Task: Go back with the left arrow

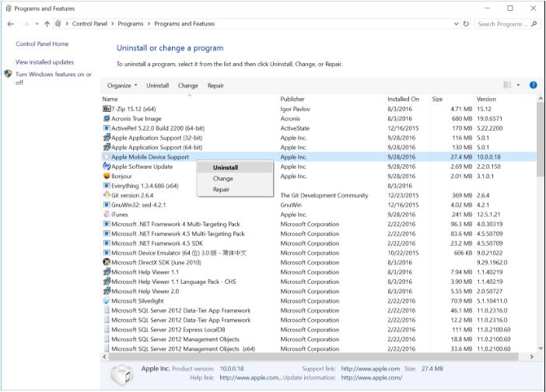Action: tap(10, 23)
